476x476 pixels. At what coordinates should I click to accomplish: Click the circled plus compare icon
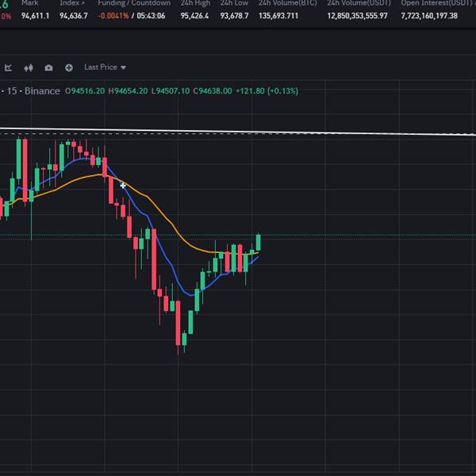click(x=69, y=67)
